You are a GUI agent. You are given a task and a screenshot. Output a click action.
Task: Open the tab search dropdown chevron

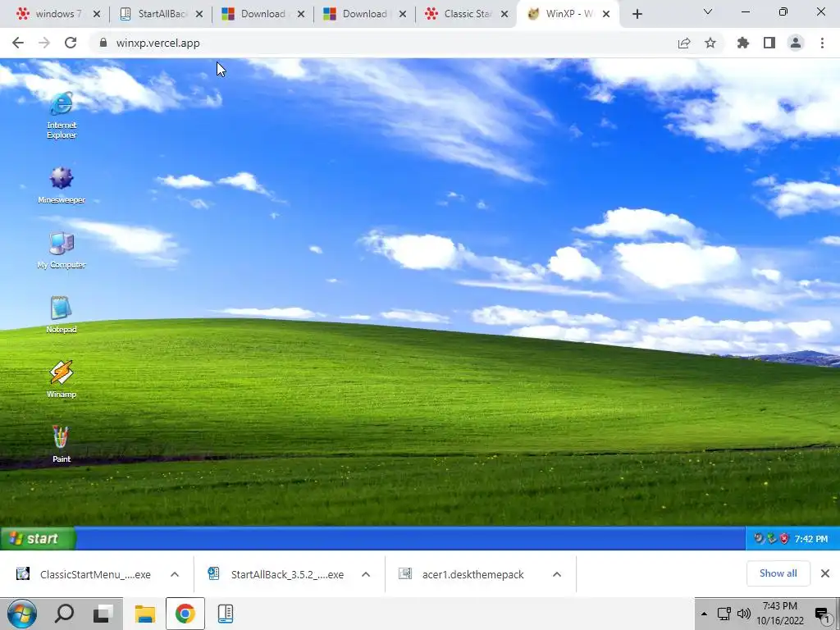click(707, 11)
